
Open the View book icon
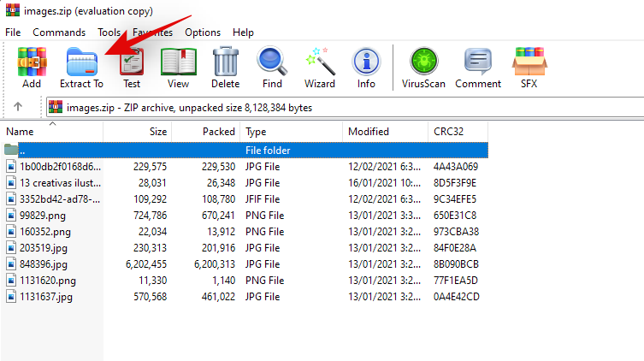[x=178, y=62]
